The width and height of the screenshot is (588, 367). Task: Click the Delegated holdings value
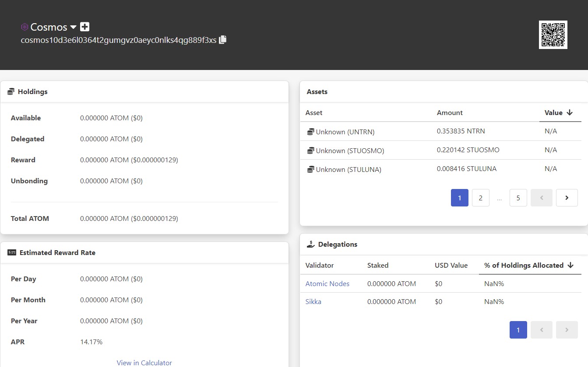pos(111,139)
